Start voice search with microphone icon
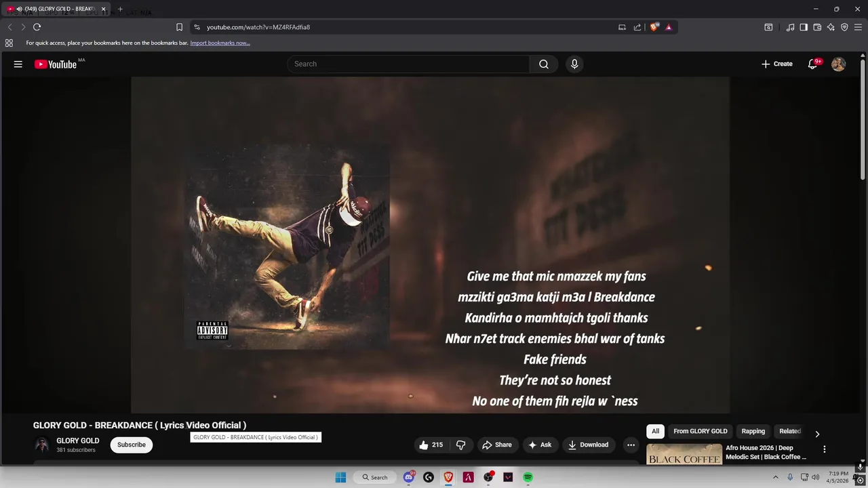 pyautogui.click(x=574, y=64)
